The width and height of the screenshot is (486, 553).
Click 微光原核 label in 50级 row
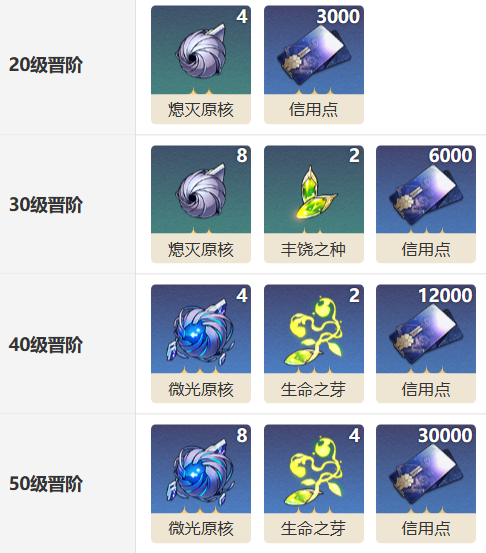(201, 528)
